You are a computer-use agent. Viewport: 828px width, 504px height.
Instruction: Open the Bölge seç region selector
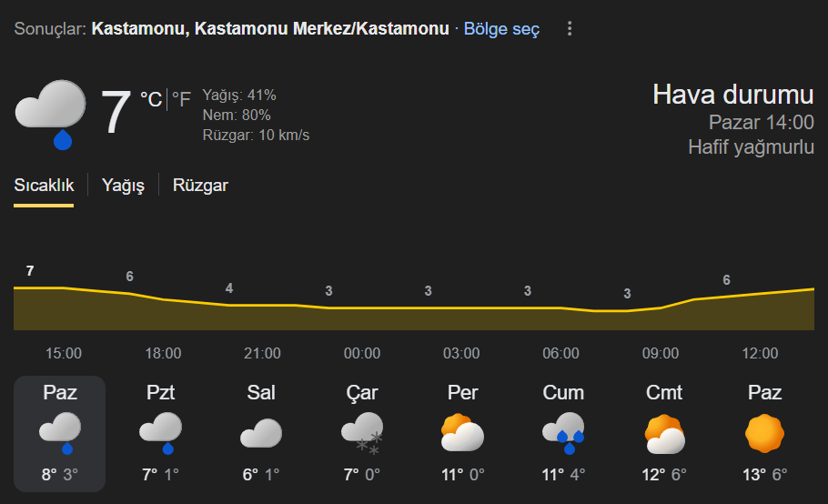coord(501,29)
